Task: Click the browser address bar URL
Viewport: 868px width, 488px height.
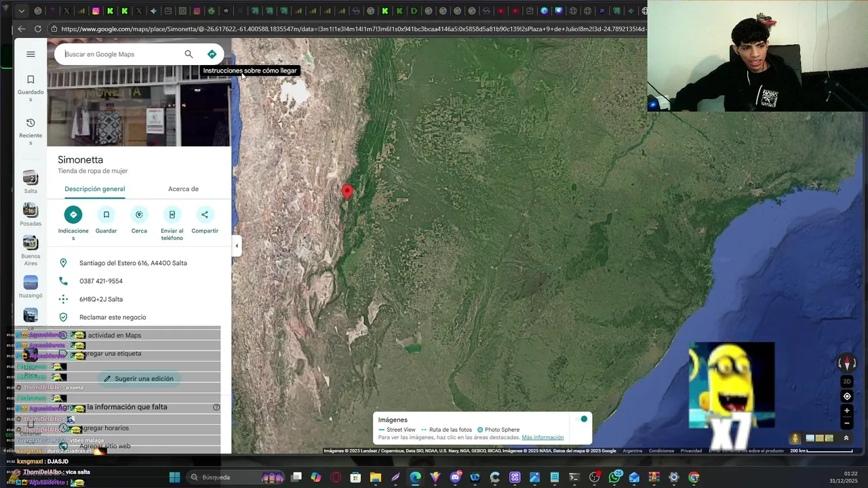Action: pos(353,29)
